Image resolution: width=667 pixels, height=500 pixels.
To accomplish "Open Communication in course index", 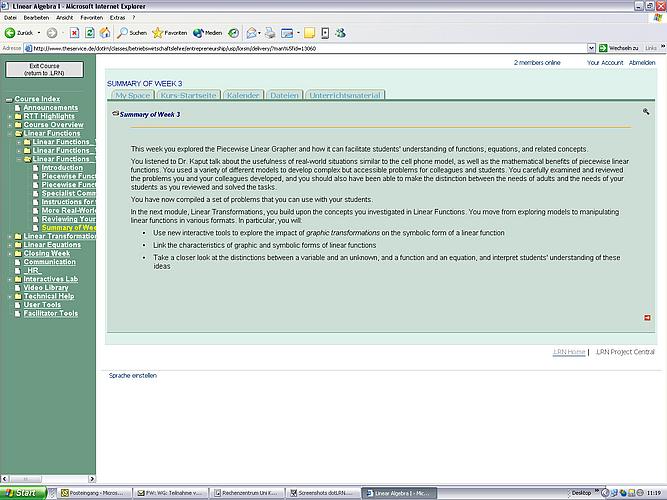I will click(x=49, y=262).
